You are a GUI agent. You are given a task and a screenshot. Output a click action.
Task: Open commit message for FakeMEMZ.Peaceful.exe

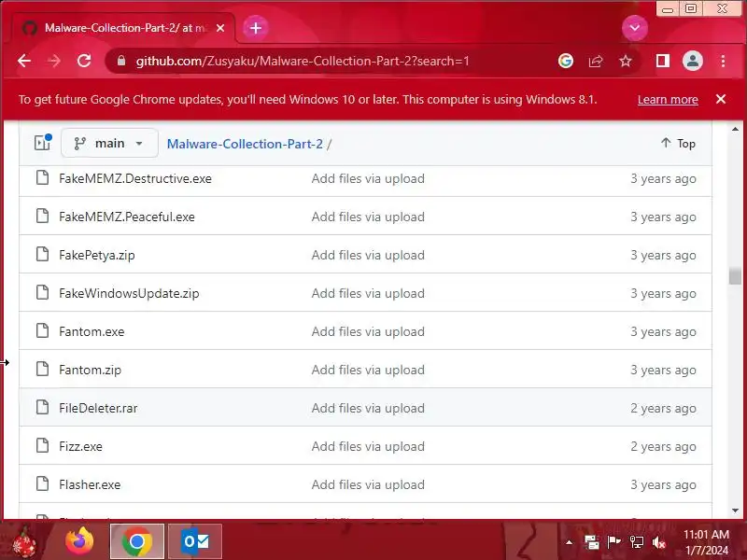point(368,217)
